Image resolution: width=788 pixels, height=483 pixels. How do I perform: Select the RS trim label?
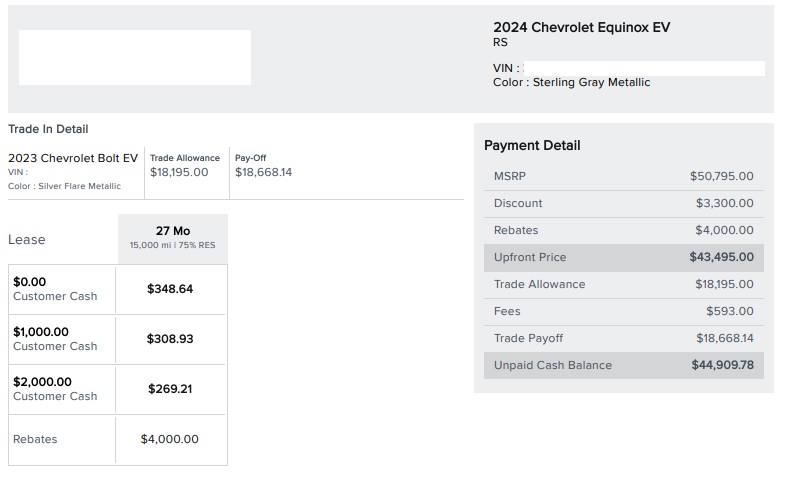coord(500,42)
